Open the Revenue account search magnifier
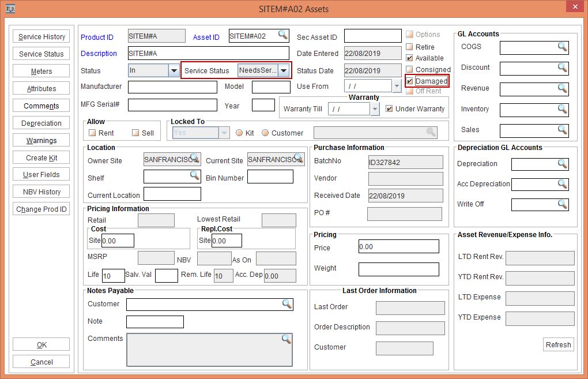Image resolution: width=588 pixels, height=379 pixels. click(x=562, y=89)
